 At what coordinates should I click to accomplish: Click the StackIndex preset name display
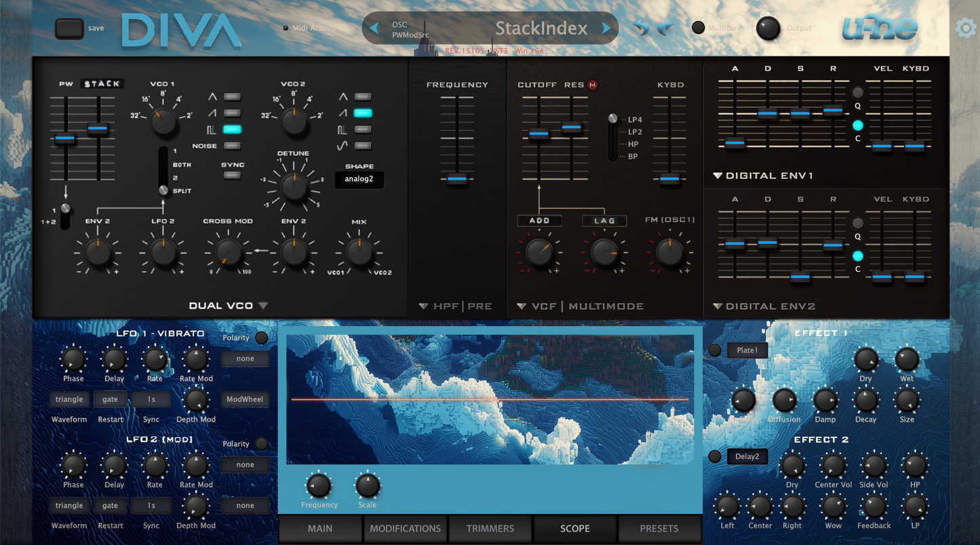point(541,28)
